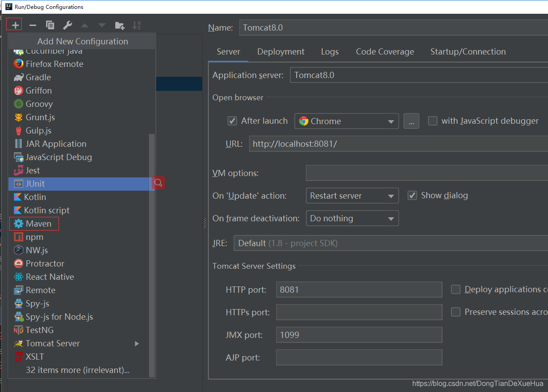Click the AJP port input field
This screenshot has height=392, width=548.
[x=359, y=357]
